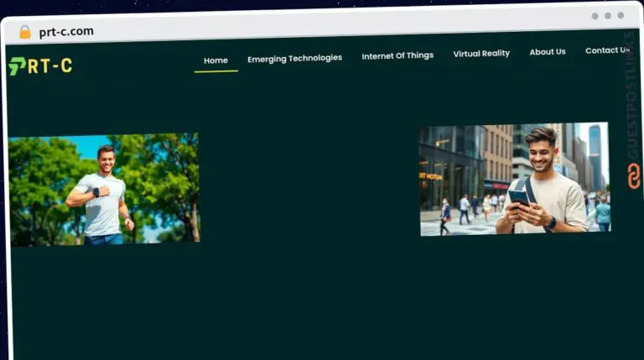644x360 pixels.
Task: Click the orange chain link icon
Action: 634,176
